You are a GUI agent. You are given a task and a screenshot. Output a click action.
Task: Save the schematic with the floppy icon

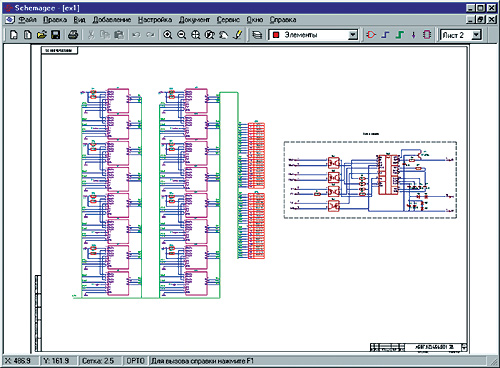click(x=55, y=35)
